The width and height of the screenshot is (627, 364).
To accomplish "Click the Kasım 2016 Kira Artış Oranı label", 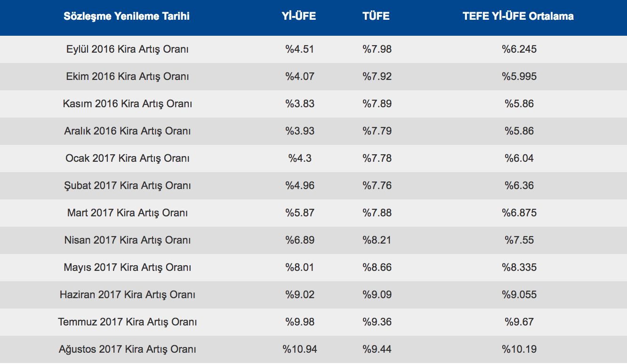I will tap(128, 104).
